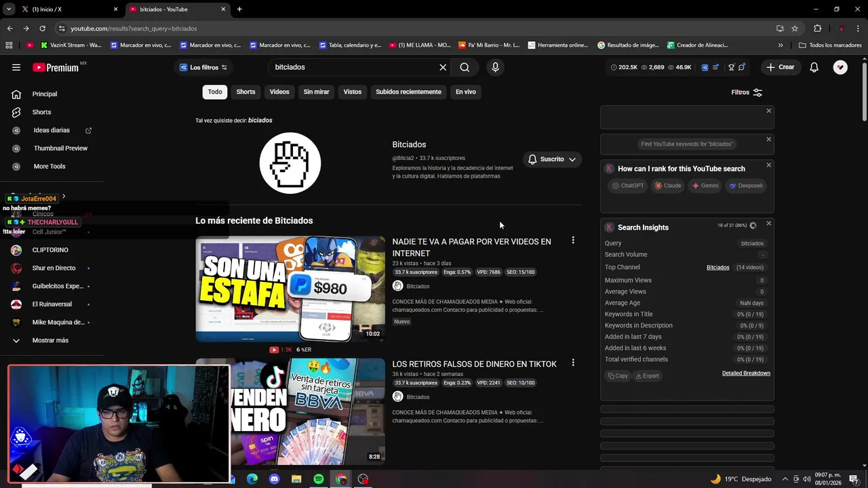Open the Bitciados channel avatar

(290, 163)
